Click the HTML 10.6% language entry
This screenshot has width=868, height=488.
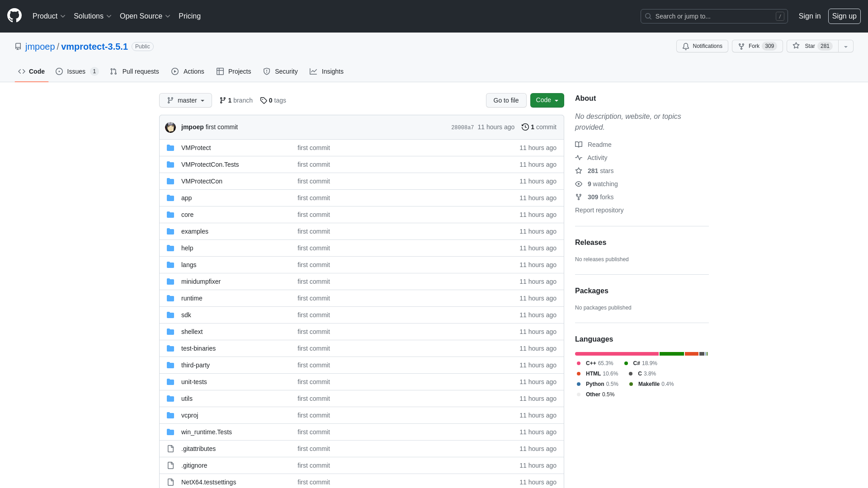(597, 374)
